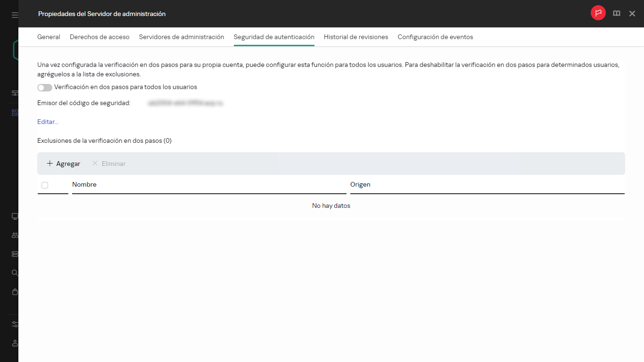Open the Derechos de acceso tab
Image resolution: width=644 pixels, height=362 pixels.
tap(99, 37)
